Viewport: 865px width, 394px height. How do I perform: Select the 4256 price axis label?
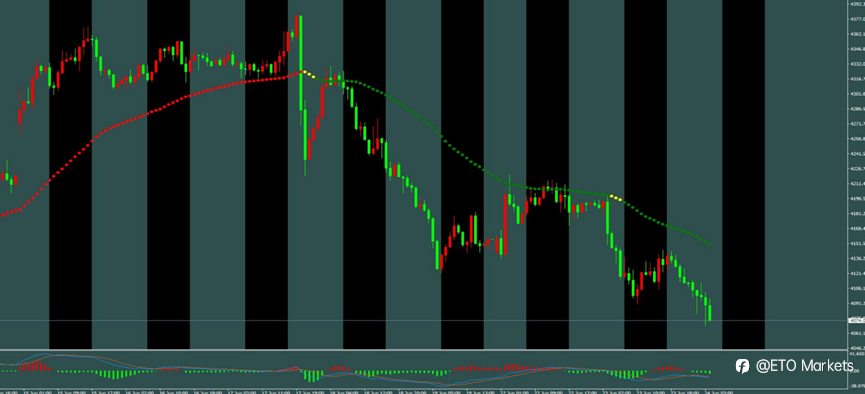click(x=858, y=139)
